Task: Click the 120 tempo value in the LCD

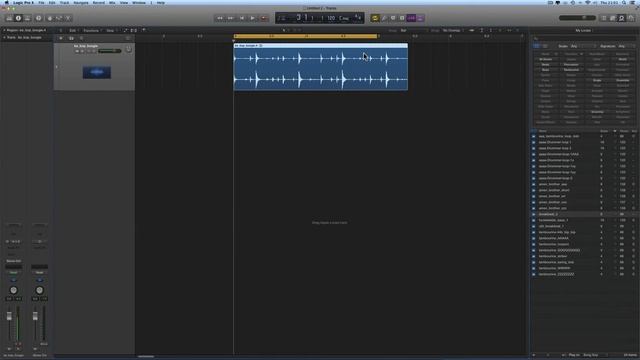Action: point(331,18)
